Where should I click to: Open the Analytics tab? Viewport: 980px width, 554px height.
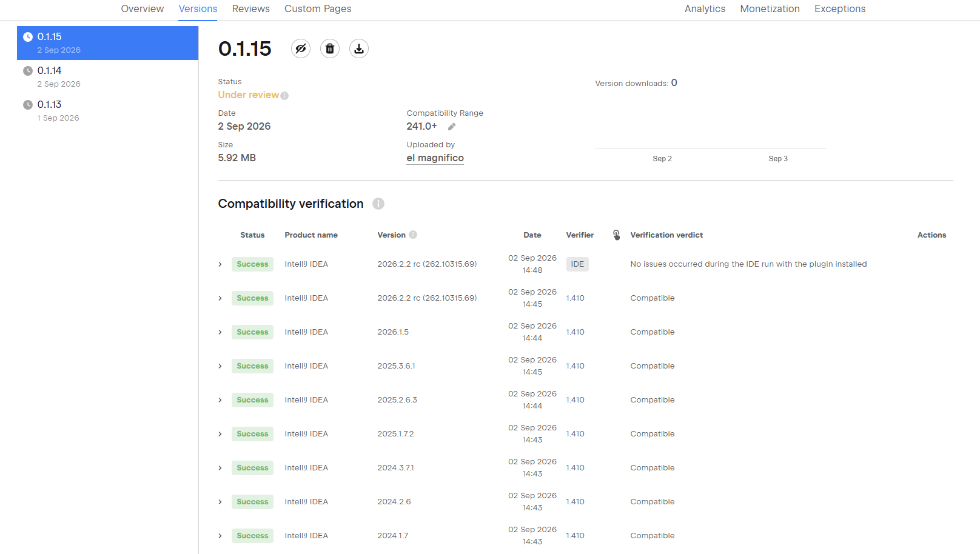[x=705, y=9]
